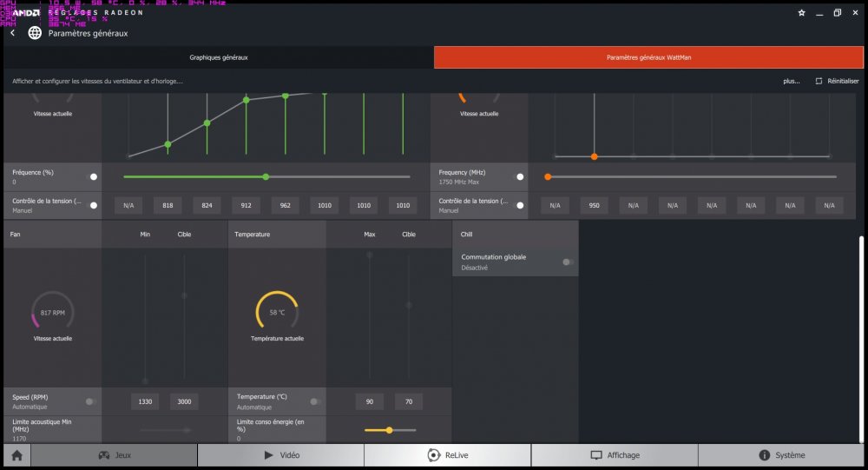Go back with the left arrow icon
The width and height of the screenshot is (868, 470).
[x=12, y=33]
